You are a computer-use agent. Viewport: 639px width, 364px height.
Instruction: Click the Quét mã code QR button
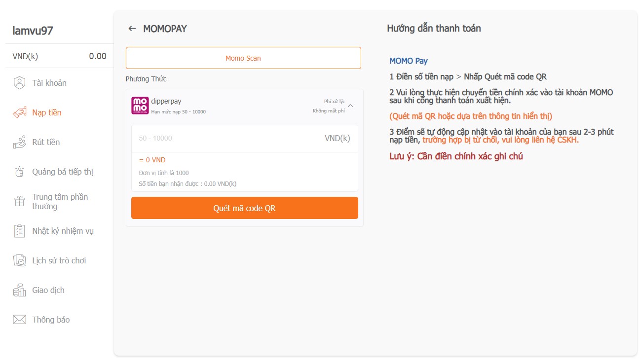[x=245, y=208]
